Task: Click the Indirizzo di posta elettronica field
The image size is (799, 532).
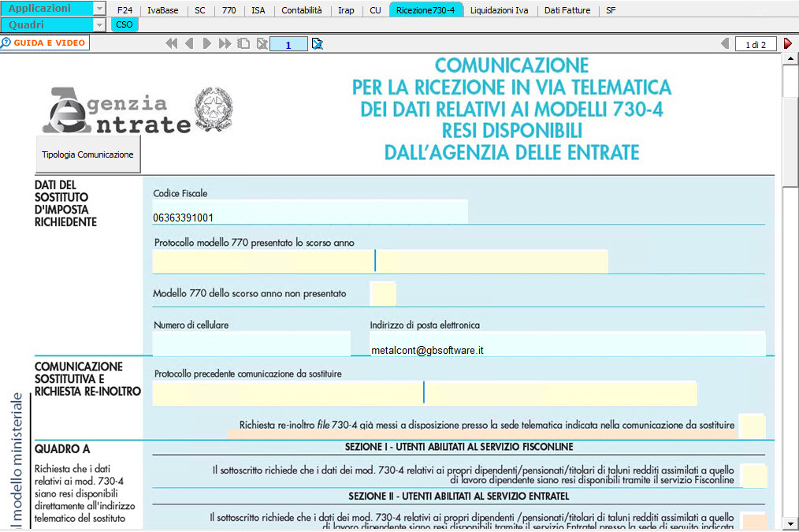Action: [x=567, y=344]
